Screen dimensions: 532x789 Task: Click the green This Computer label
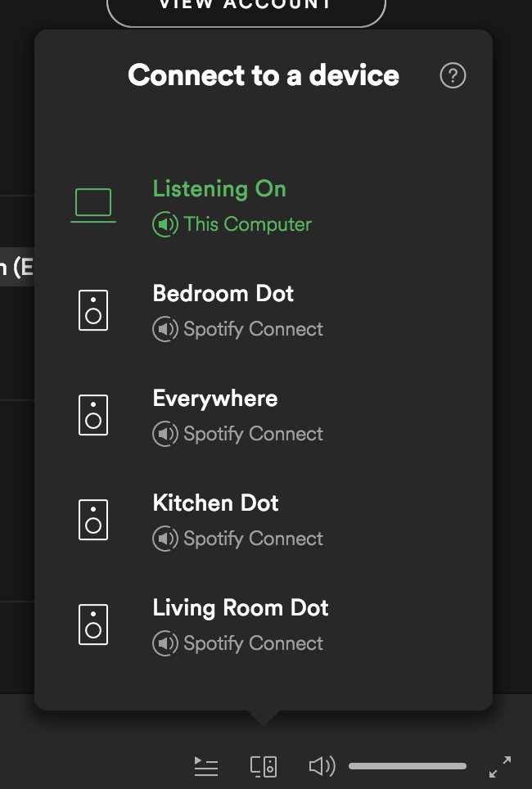coord(247,224)
